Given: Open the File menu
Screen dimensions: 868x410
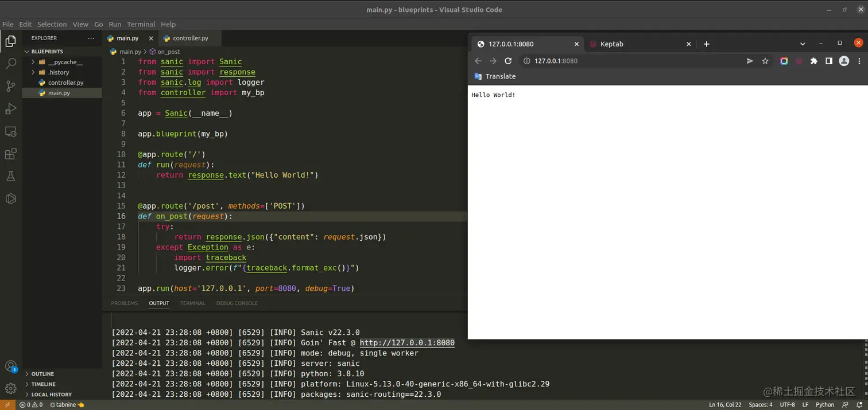Looking at the screenshot, I should (8, 24).
